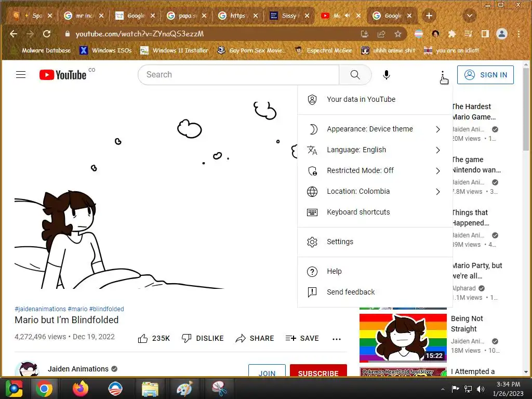Switch to the papa search tab

pyautogui.click(x=186, y=16)
